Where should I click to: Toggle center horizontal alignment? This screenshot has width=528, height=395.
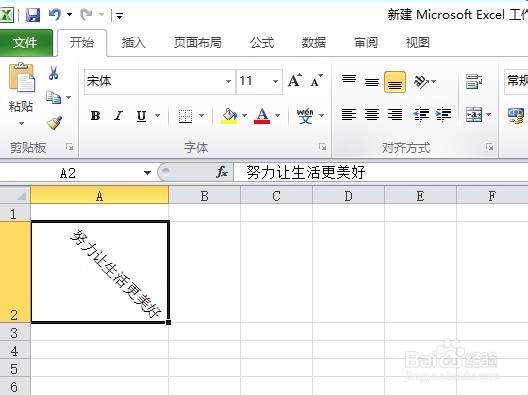click(372, 114)
